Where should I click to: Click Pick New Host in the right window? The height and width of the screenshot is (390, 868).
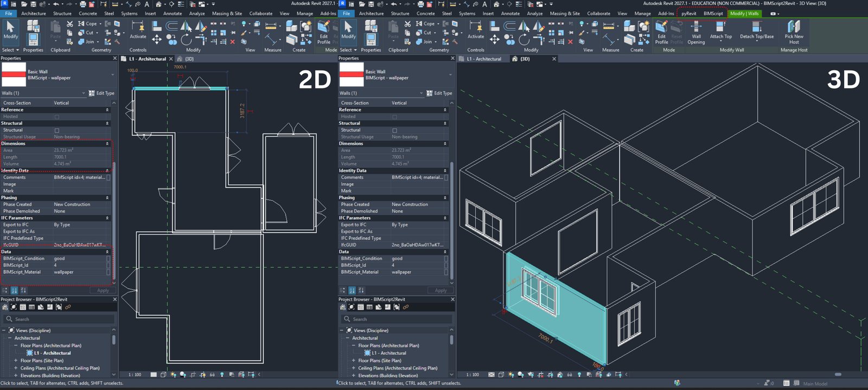pyautogui.click(x=794, y=32)
